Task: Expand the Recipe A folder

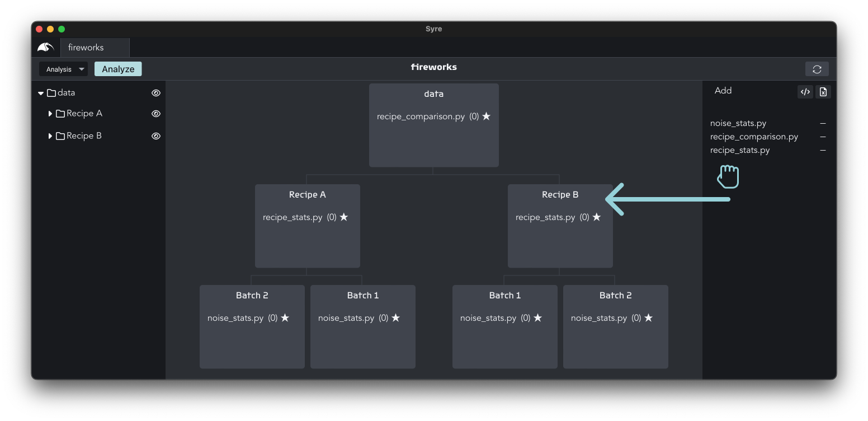Action: point(50,114)
